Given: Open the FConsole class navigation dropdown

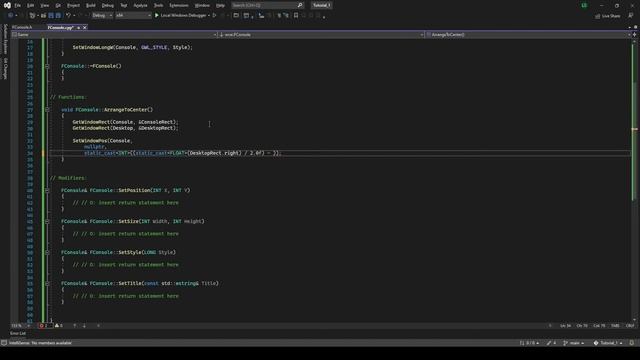Looking at the screenshot, I should click(322, 35).
